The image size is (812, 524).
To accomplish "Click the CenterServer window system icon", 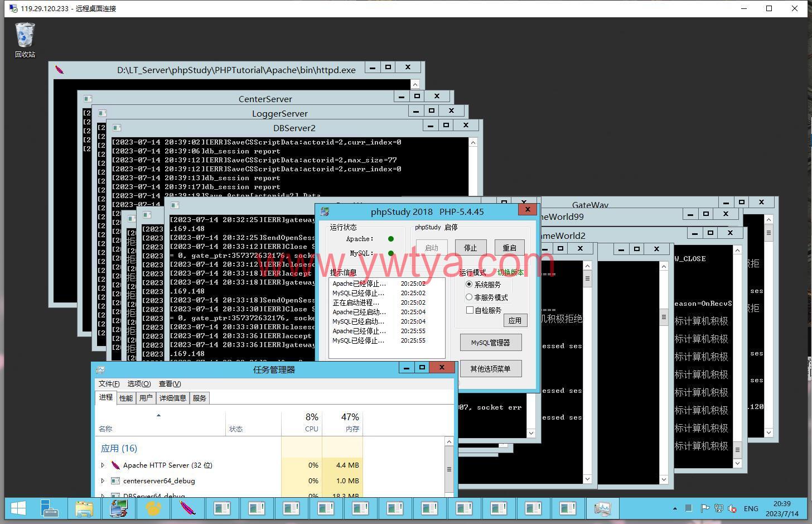I will pyautogui.click(x=88, y=99).
